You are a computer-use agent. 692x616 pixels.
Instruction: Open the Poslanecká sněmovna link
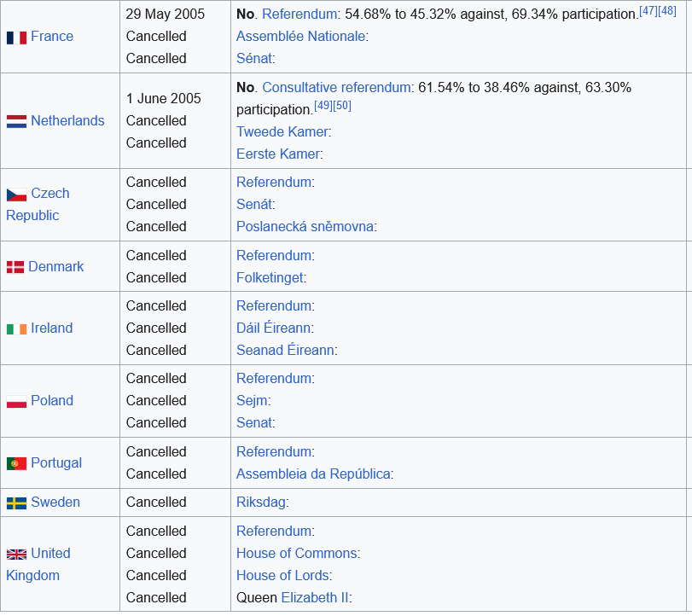pyautogui.click(x=305, y=226)
